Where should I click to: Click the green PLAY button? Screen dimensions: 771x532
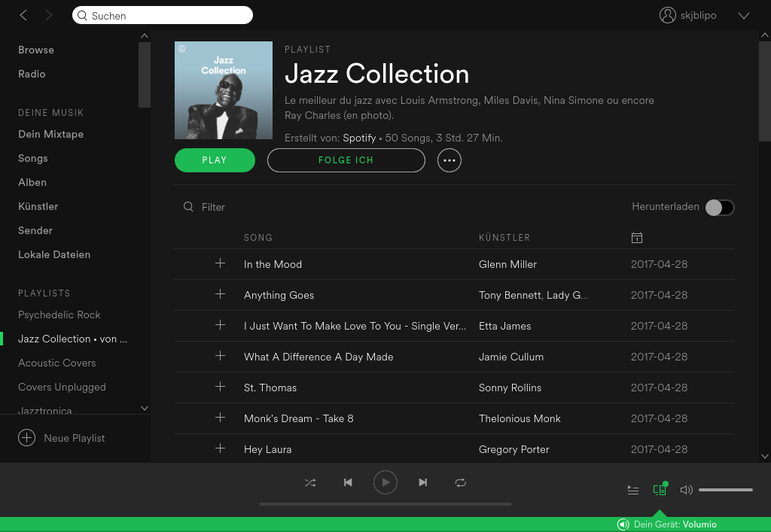point(215,160)
